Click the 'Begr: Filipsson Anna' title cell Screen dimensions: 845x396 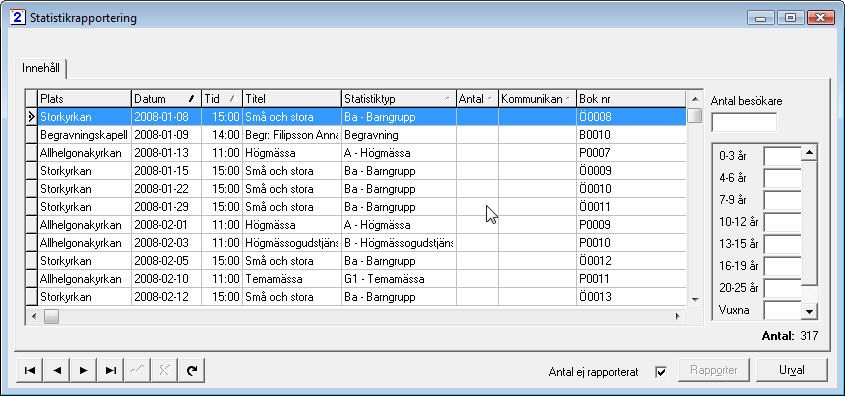pos(292,135)
